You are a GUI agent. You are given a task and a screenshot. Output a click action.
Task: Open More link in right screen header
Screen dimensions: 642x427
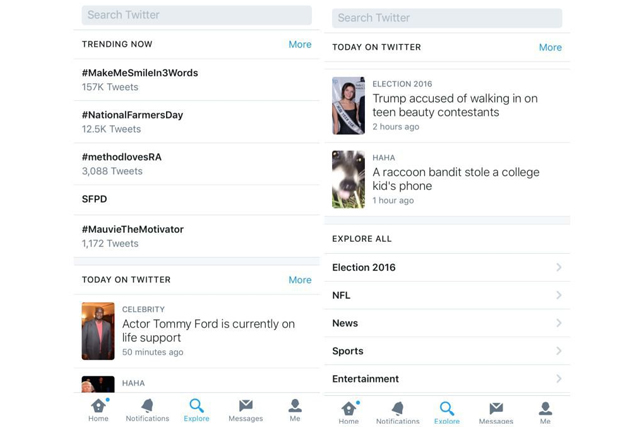click(550, 47)
